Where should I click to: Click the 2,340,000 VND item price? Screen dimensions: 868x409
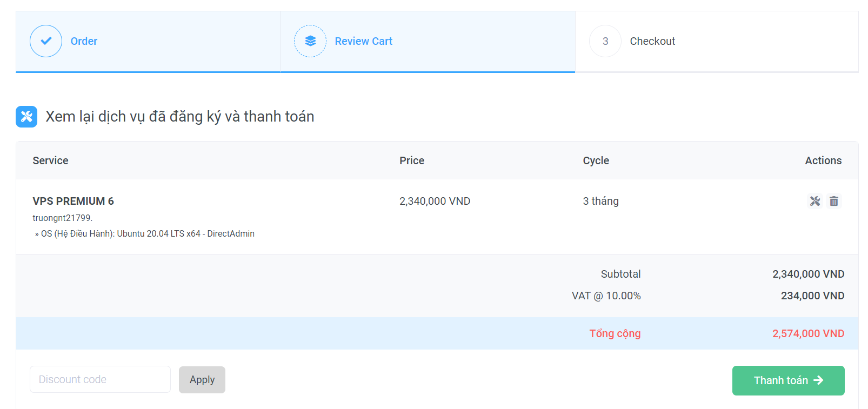tap(435, 201)
